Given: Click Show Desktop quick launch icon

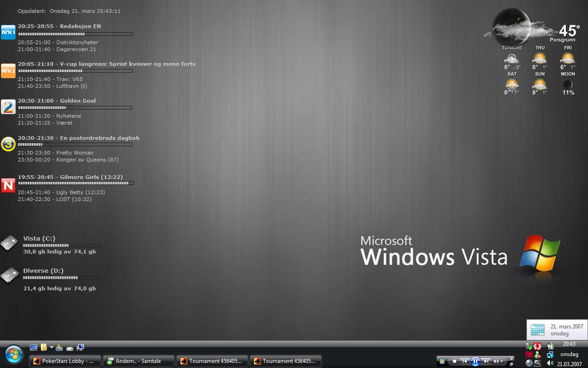Looking at the screenshot, I should point(34,347).
